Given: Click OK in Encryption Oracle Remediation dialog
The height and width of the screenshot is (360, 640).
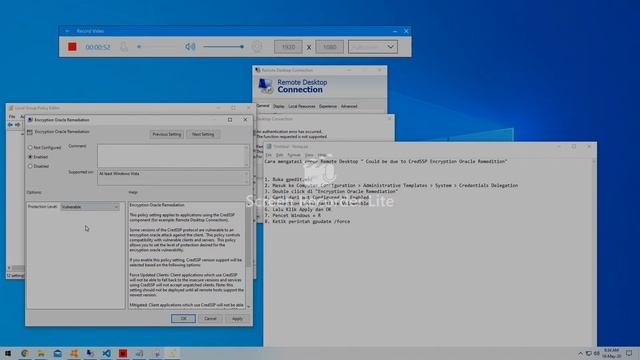Looking at the screenshot, I should pyautogui.click(x=183, y=318).
